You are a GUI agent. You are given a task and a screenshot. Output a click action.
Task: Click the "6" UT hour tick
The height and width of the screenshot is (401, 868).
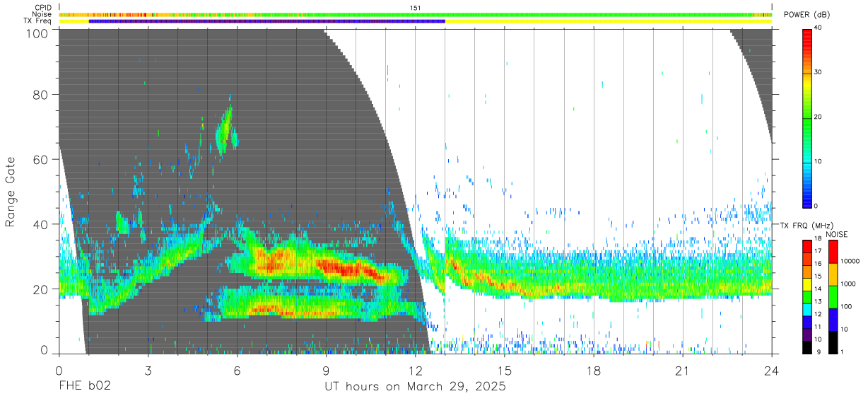(237, 371)
